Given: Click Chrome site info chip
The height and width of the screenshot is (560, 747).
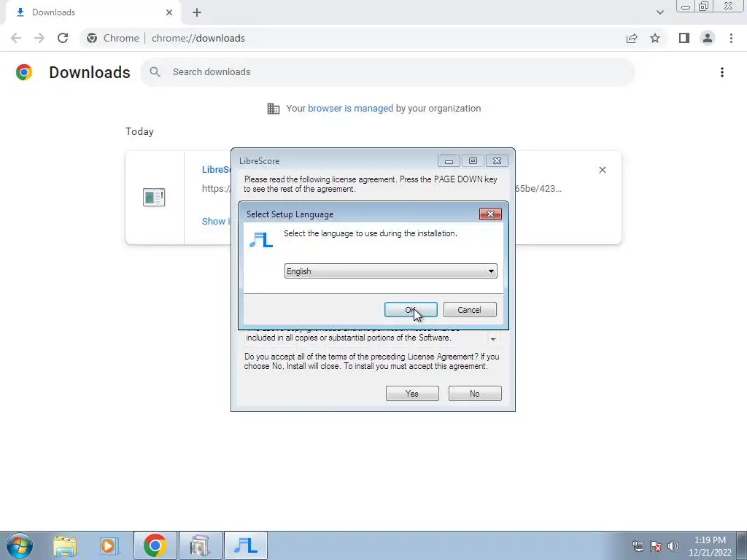Looking at the screenshot, I should (113, 38).
